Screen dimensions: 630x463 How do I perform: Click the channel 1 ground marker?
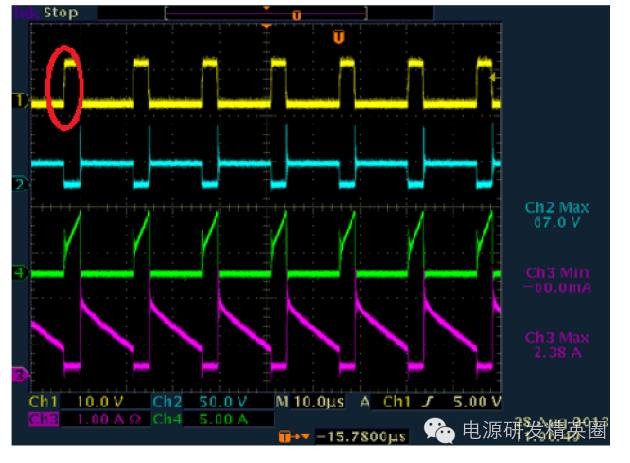(x=17, y=101)
